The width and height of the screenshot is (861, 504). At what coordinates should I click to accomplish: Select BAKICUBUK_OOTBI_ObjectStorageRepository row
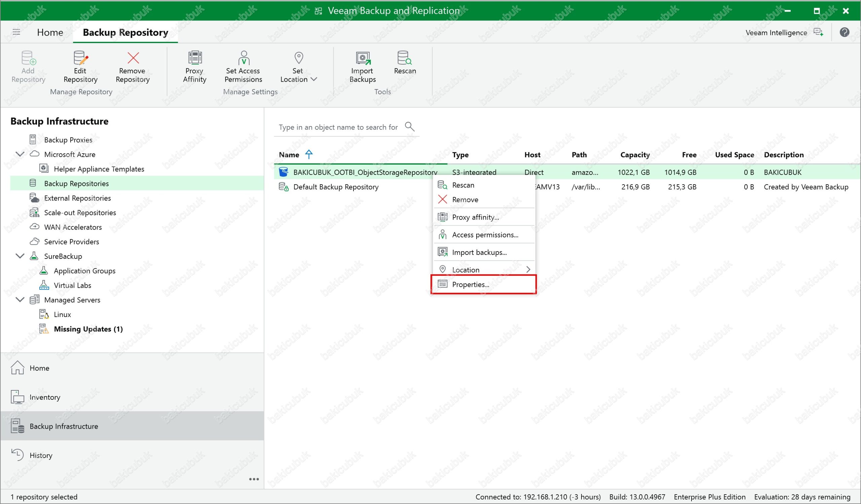tap(567, 172)
